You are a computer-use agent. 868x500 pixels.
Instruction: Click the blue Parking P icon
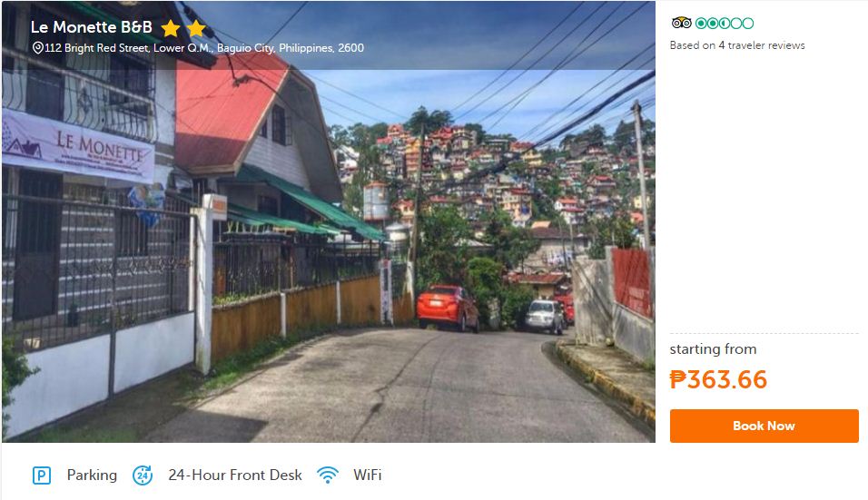tap(42, 475)
